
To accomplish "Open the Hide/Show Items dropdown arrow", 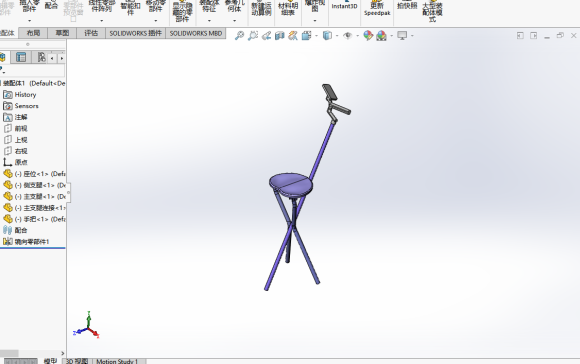I will pyautogui.click(x=357, y=36).
